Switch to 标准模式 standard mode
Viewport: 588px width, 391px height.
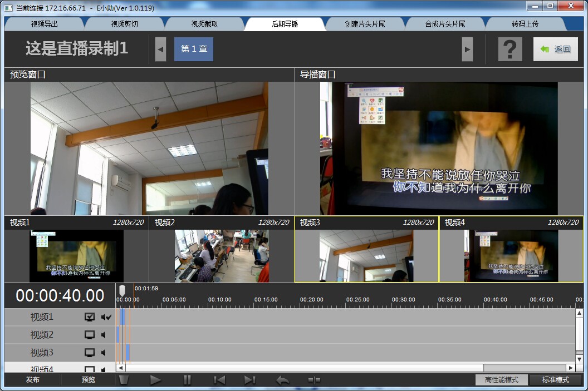pyautogui.click(x=556, y=380)
